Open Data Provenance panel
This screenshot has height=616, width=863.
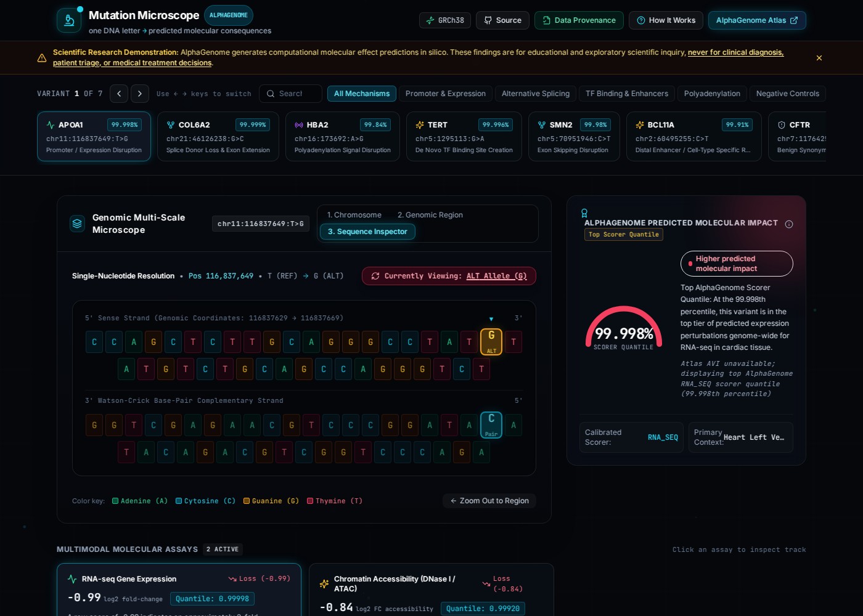click(x=579, y=20)
